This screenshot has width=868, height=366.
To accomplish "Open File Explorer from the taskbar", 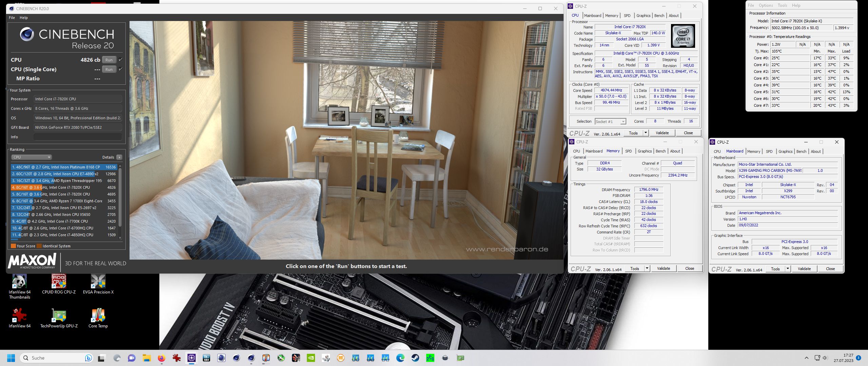I will coord(146,358).
